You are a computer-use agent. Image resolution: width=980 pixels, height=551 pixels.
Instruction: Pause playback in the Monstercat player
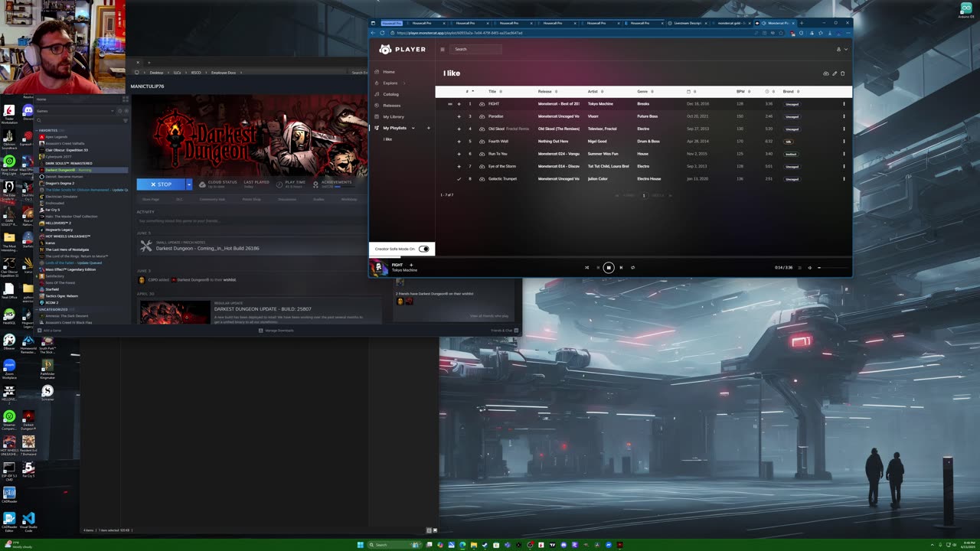coord(609,268)
